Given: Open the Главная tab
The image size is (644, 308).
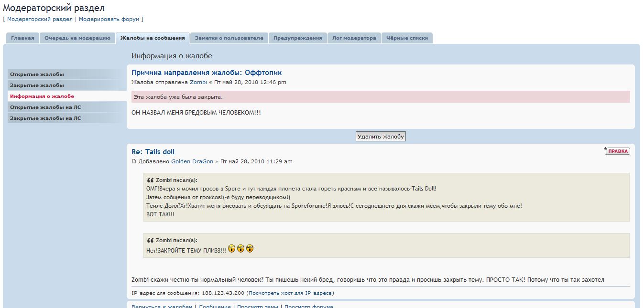Looking at the screenshot, I should 22,38.
